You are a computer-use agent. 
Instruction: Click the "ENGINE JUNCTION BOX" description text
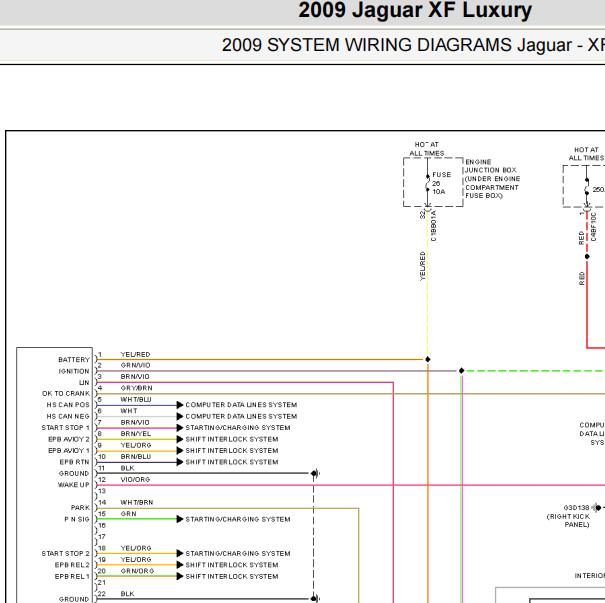492,179
